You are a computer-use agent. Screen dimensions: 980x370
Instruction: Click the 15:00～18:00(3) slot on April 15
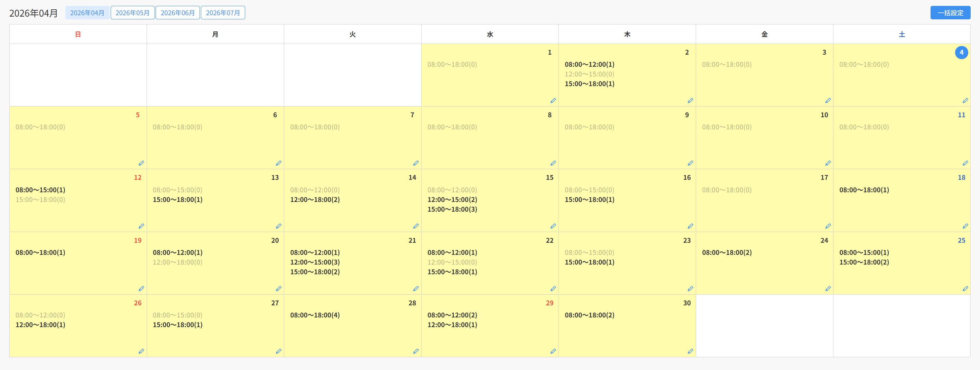coord(452,209)
